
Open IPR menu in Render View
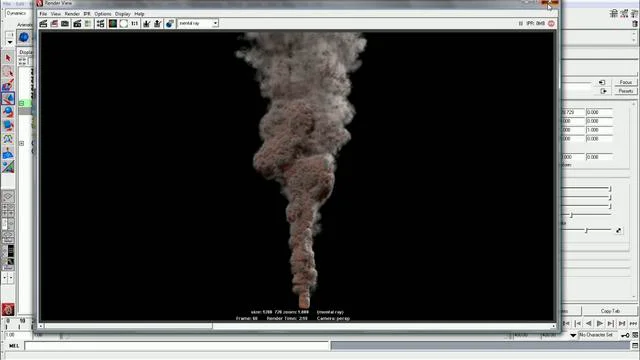coord(87,14)
